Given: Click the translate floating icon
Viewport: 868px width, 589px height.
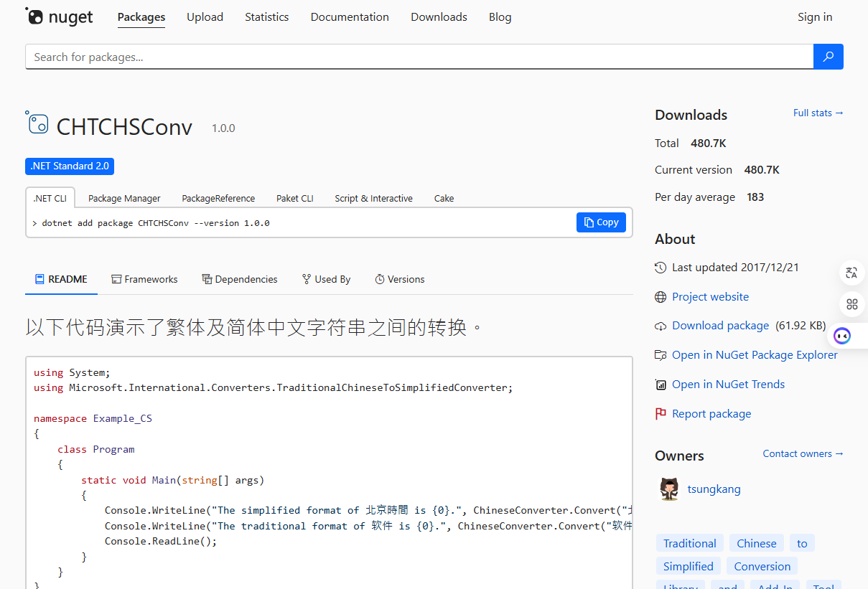Looking at the screenshot, I should click(x=852, y=273).
